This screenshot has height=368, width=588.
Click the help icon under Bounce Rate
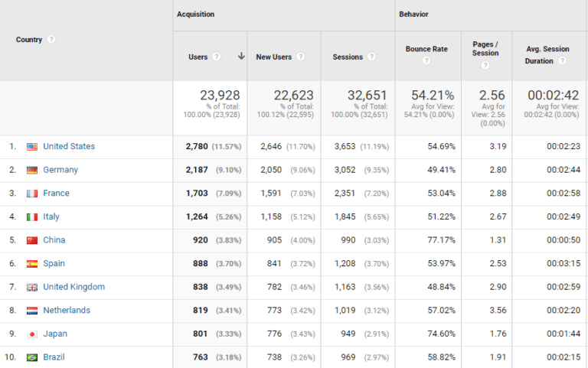click(426, 61)
